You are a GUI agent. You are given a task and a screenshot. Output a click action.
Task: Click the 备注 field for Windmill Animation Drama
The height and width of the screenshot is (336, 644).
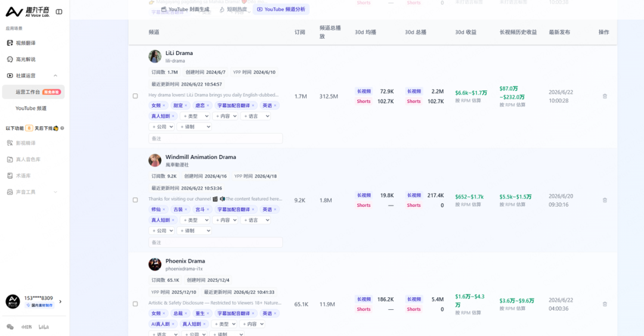point(216,242)
